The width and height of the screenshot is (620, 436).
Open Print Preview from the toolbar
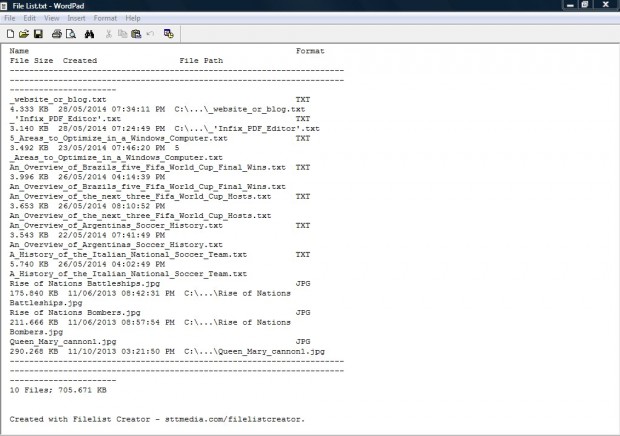[71, 33]
